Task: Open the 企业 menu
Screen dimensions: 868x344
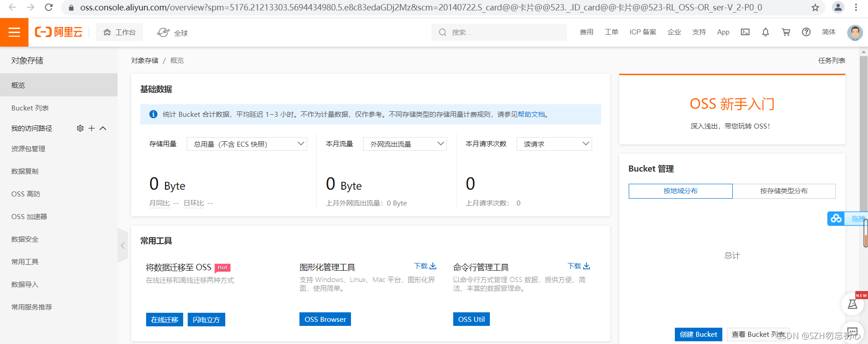Action: coord(674,32)
